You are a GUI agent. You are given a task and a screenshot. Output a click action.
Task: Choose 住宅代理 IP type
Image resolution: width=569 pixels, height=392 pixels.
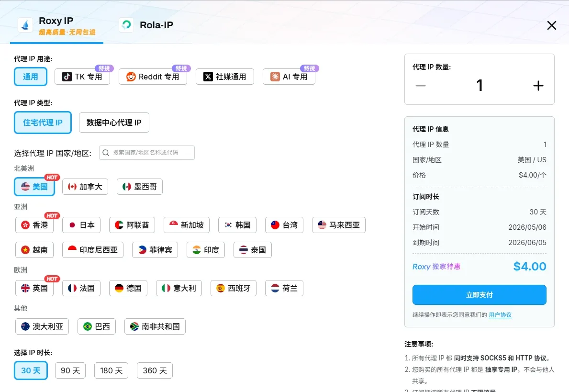click(x=43, y=123)
